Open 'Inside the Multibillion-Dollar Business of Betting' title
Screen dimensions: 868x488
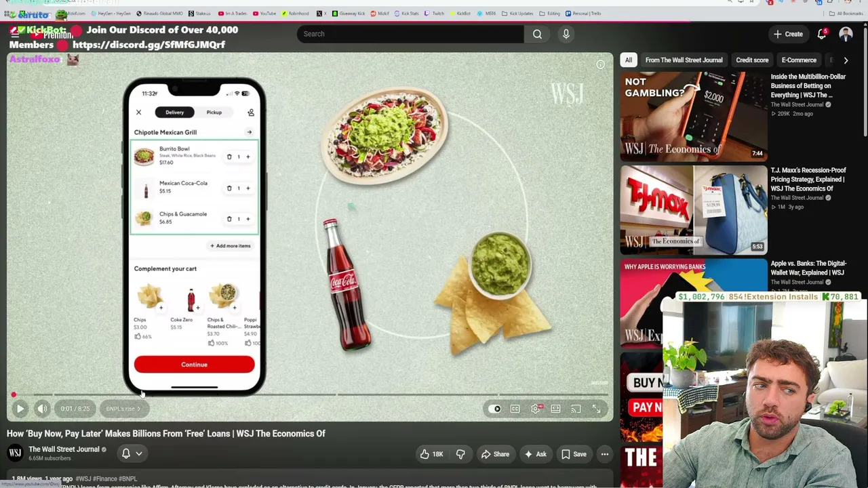click(x=808, y=85)
